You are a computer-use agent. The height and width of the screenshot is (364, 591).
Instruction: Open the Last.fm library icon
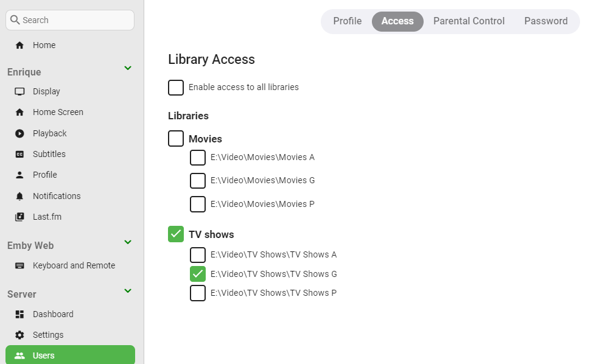tap(19, 217)
